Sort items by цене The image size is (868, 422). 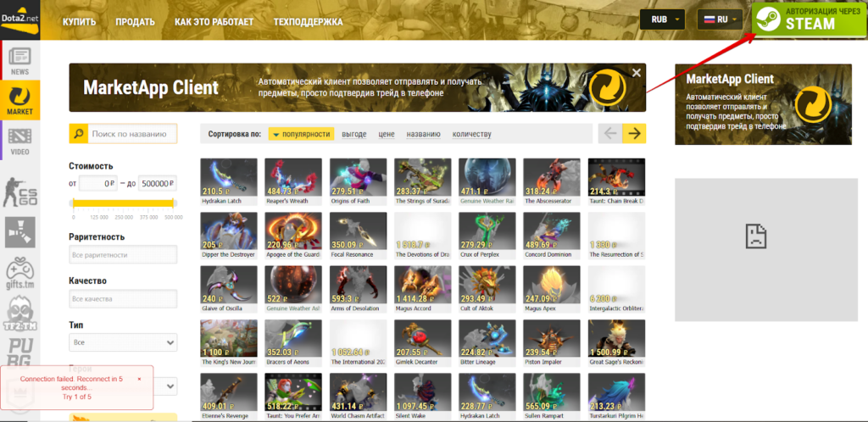tap(387, 134)
